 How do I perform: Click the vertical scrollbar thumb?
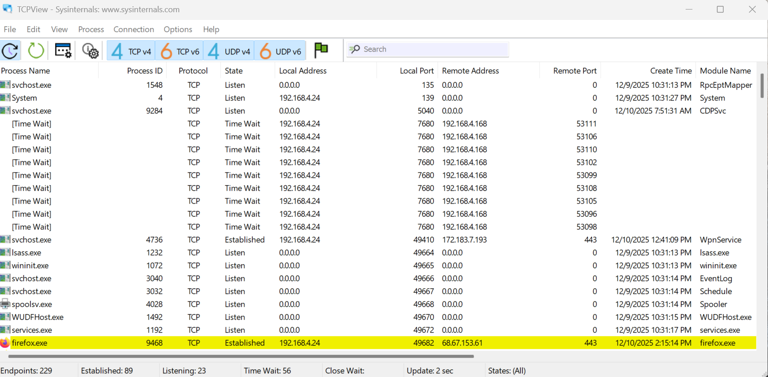pyautogui.click(x=762, y=86)
